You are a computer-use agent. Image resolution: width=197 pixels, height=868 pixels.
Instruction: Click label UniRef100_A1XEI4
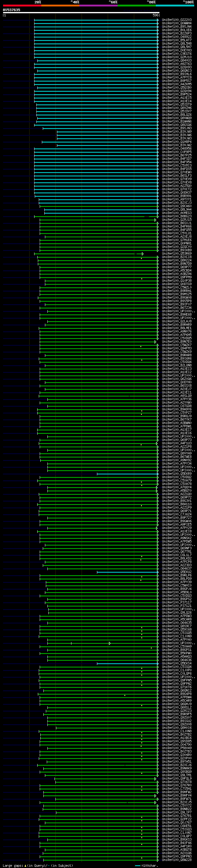point(176,101)
